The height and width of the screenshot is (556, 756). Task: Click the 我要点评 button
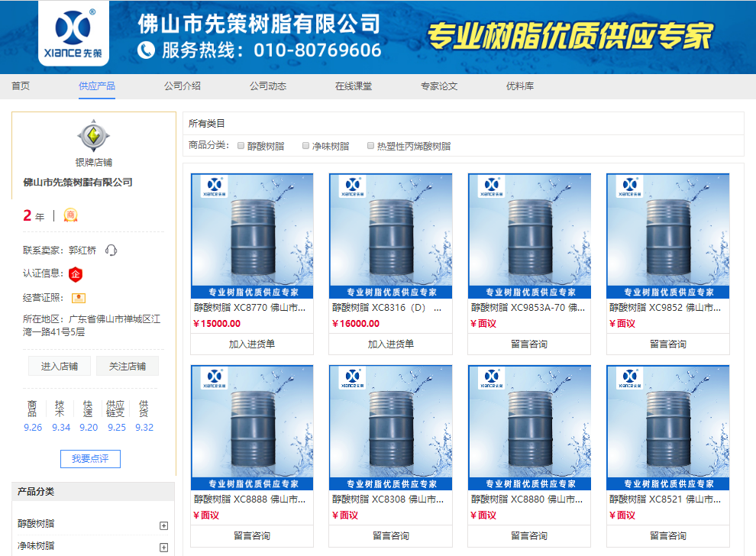pyautogui.click(x=90, y=458)
